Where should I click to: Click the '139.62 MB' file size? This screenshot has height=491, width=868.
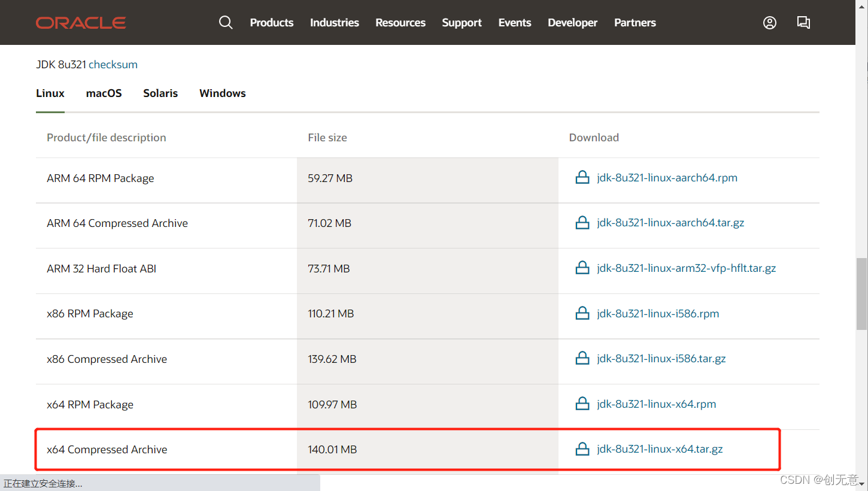332,359
